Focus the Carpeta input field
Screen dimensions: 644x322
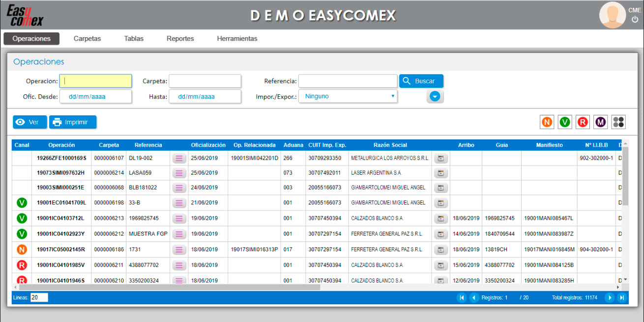point(205,81)
